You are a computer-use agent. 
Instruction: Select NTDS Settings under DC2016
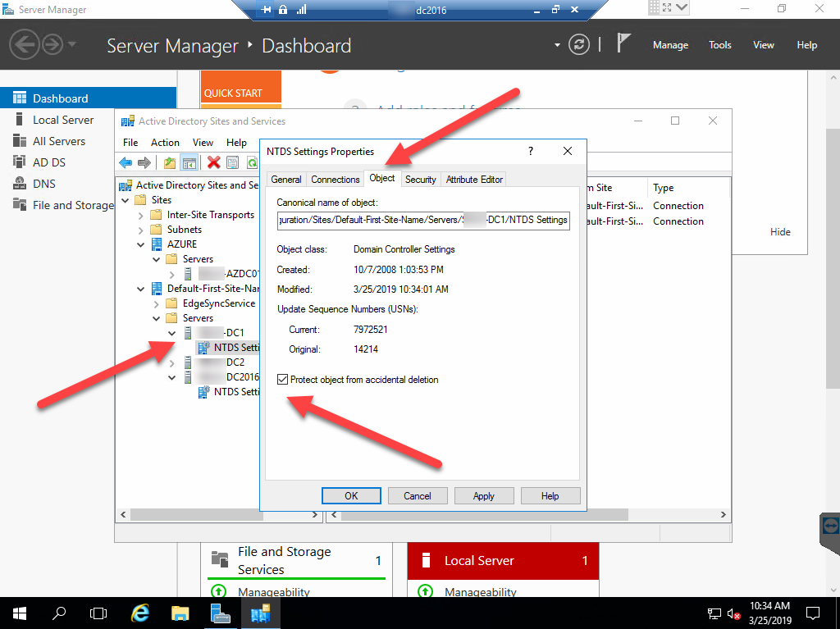click(228, 392)
